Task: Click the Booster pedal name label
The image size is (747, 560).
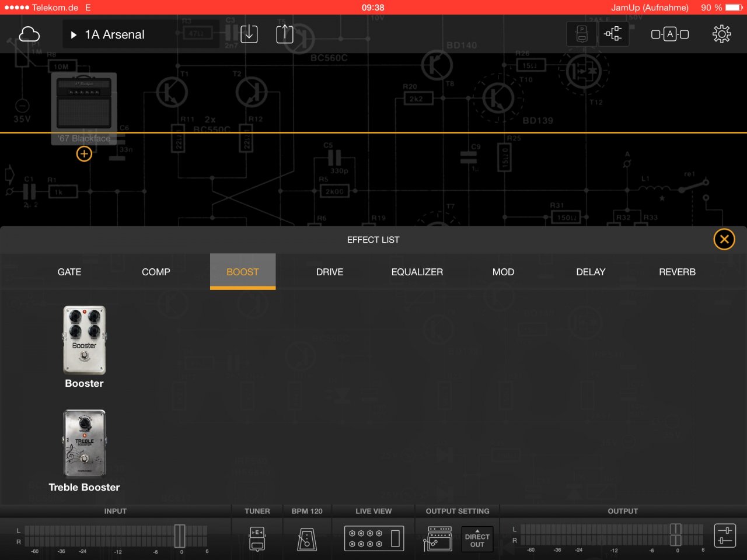Action: [x=84, y=383]
